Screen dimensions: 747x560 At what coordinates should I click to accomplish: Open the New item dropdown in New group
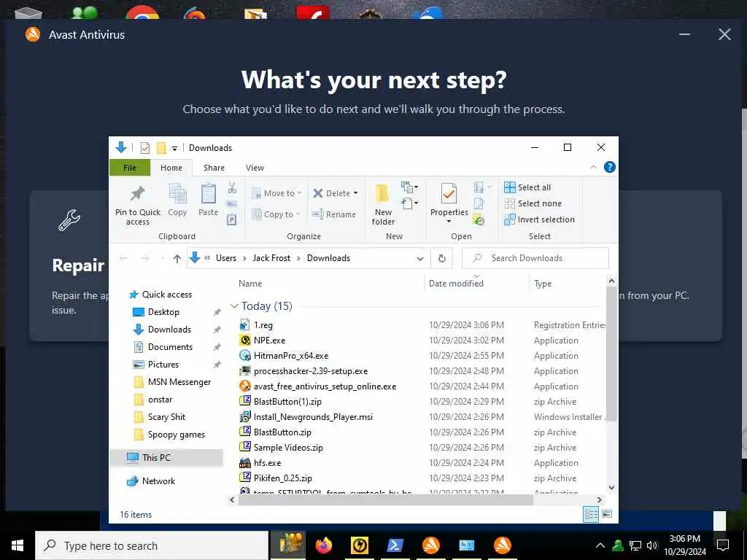click(410, 187)
